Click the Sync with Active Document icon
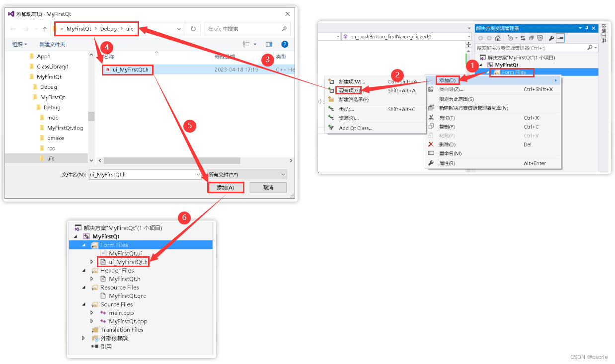The height and width of the screenshot is (364, 615). (x=523, y=38)
